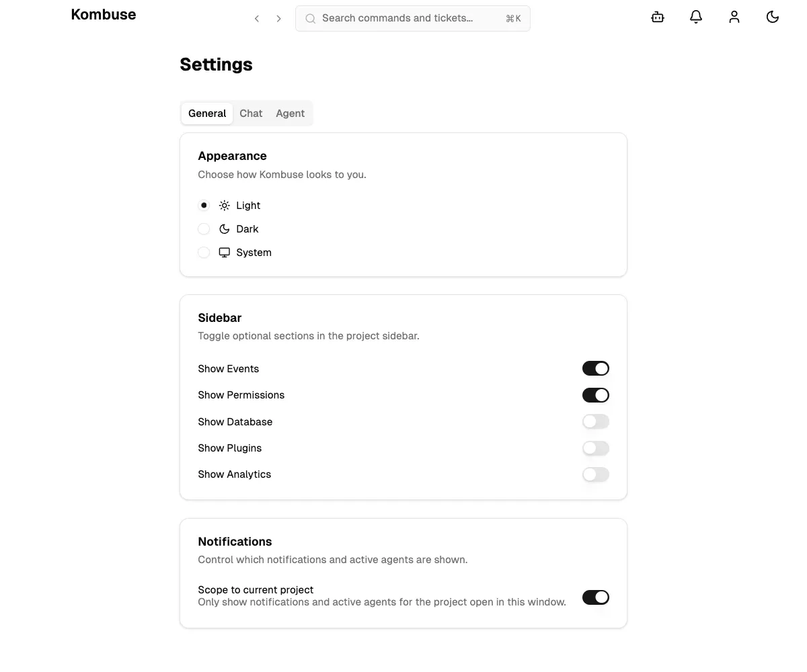This screenshot has width=807, height=672.
Task: Disable the Show Events toggle
Action: tap(596, 368)
